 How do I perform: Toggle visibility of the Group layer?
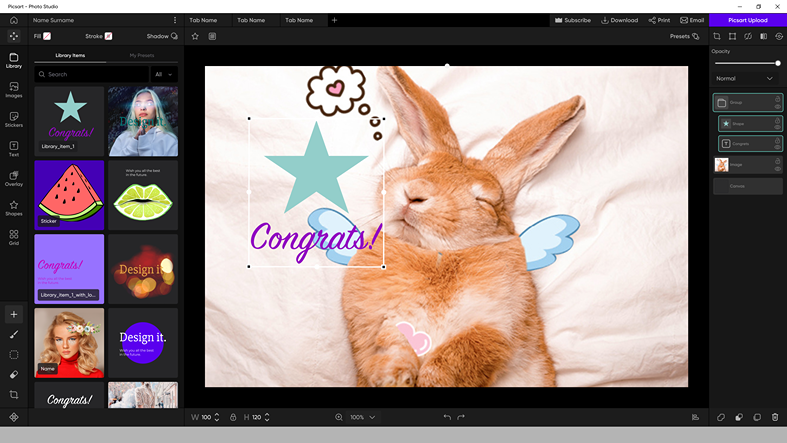point(777,106)
